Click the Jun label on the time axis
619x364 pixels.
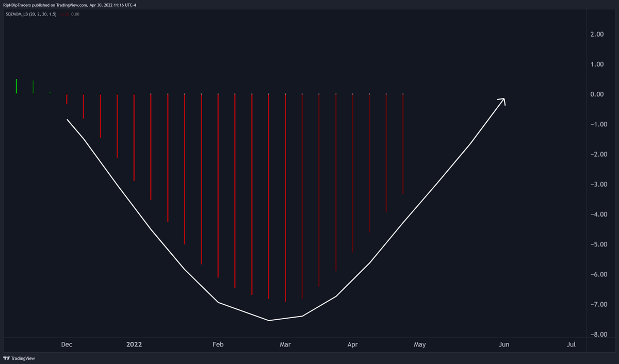pos(504,344)
